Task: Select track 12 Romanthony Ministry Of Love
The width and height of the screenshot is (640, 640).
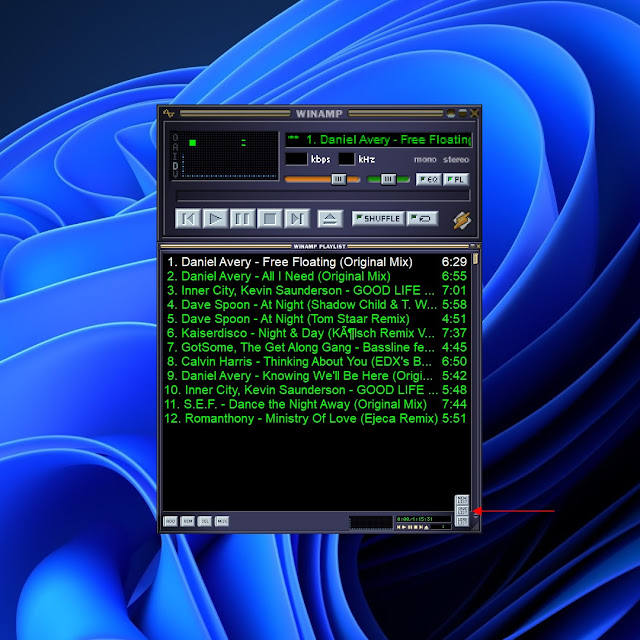Action: [x=316, y=418]
